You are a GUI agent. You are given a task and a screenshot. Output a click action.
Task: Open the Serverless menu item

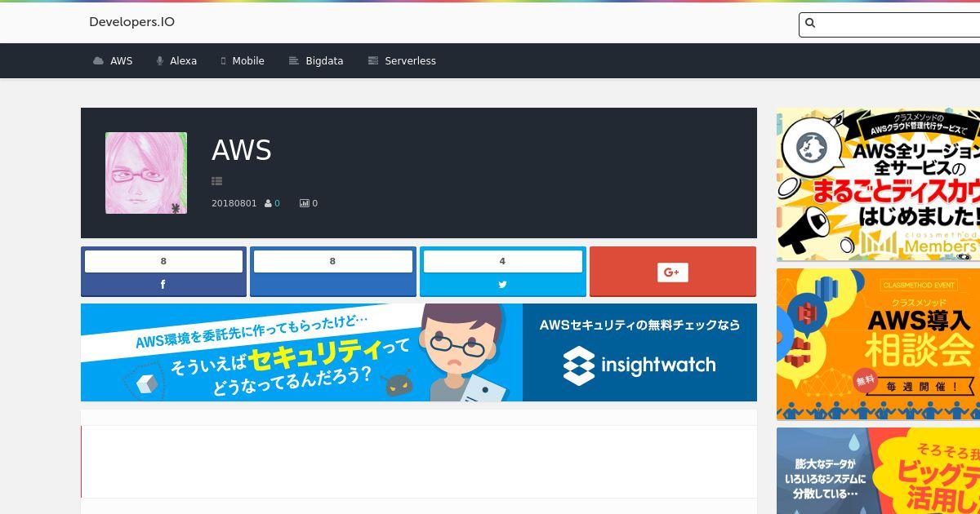click(402, 61)
